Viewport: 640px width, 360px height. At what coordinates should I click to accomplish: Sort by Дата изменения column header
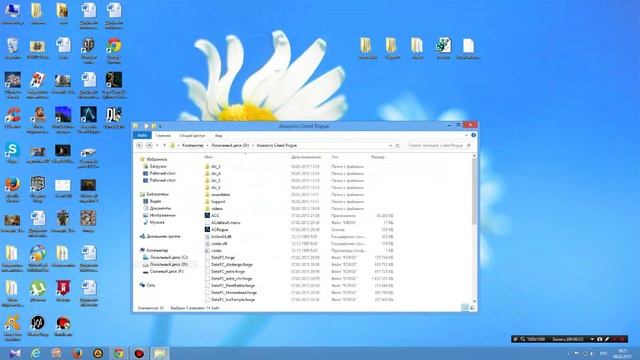click(306, 157)
